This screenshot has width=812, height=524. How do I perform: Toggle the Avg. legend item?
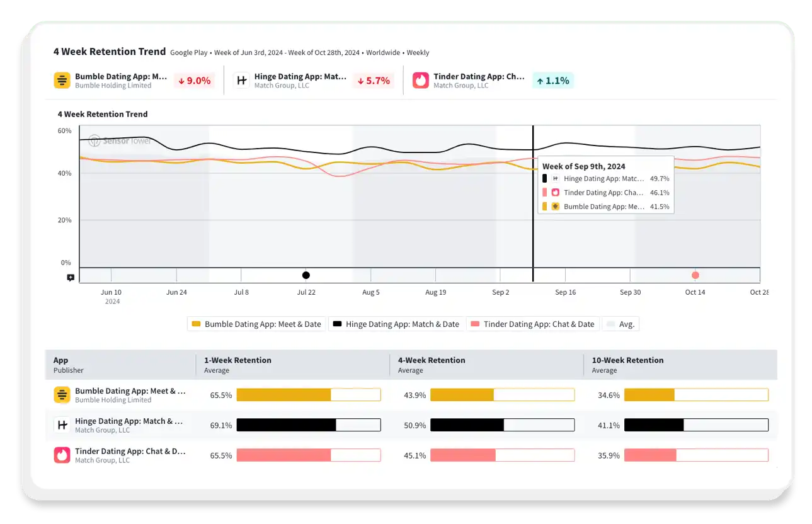tap(620, 324)
